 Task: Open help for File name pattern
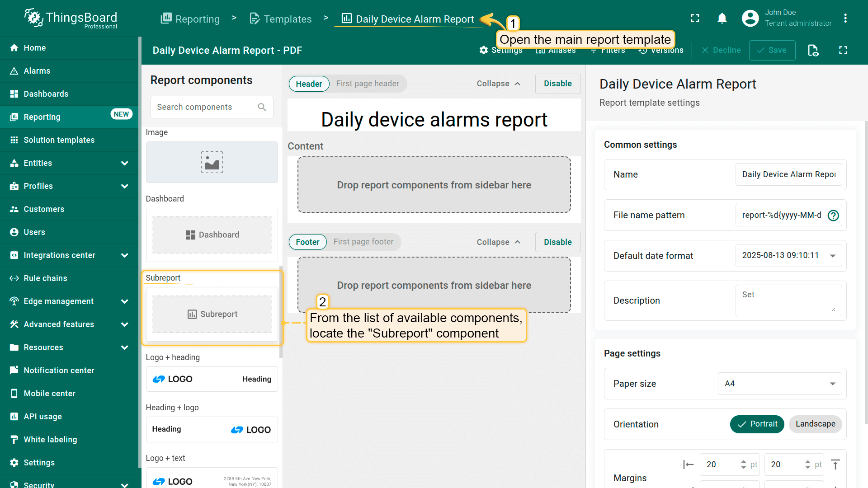(x=833, y=216)
